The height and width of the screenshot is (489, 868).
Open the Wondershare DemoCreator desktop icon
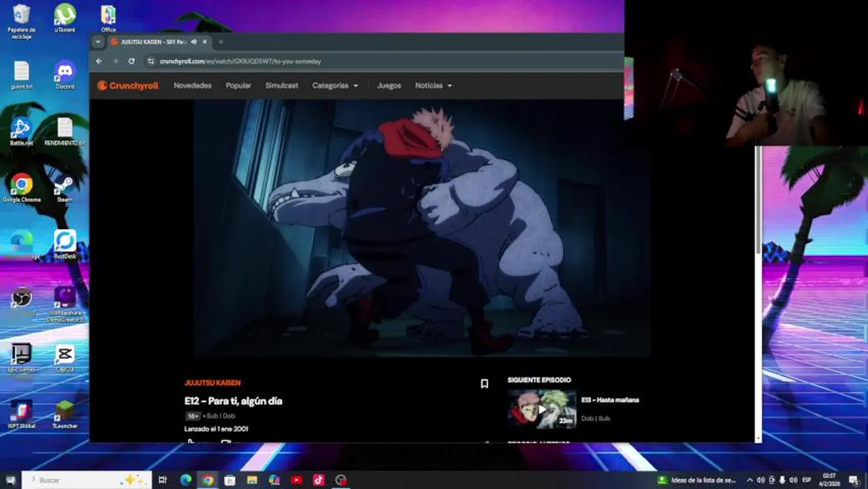click(x=65, y=304)
